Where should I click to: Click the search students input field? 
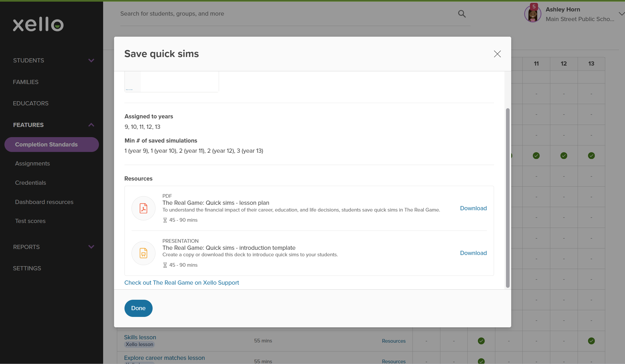[x=286, y=14]
